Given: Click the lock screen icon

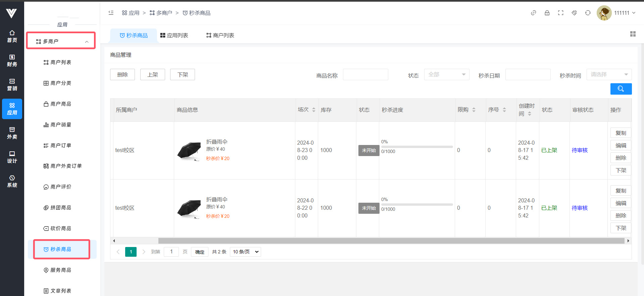Looking at the screenshot, I should [x=547, y=13].
